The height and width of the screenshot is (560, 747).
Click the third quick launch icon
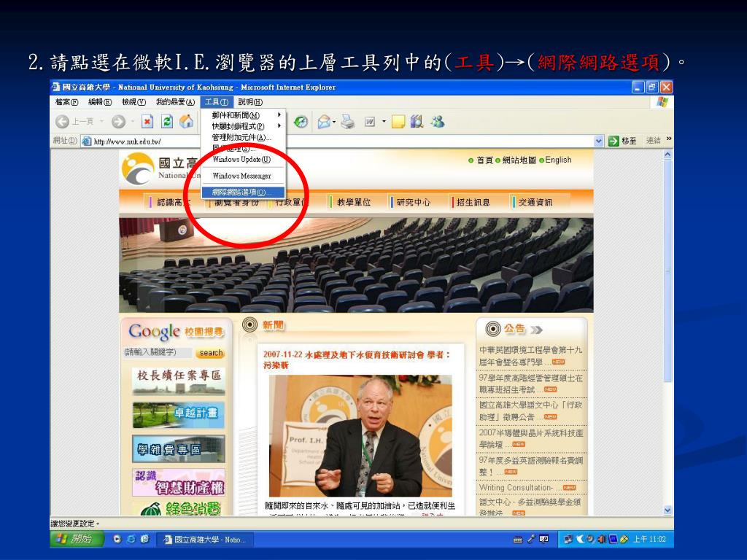(x=145, y=539)
